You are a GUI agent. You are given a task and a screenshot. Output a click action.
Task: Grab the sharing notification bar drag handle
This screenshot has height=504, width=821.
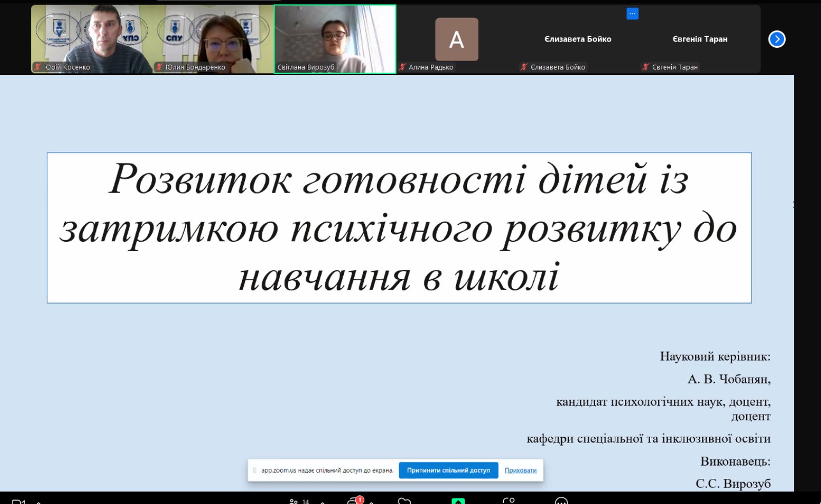click(255, 470)
